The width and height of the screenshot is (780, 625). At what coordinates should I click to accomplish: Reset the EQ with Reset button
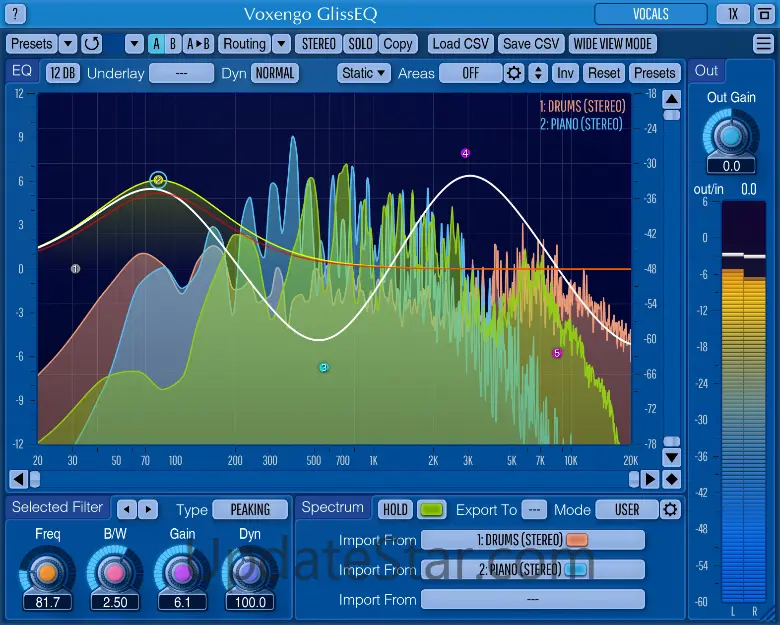point(604,73)
